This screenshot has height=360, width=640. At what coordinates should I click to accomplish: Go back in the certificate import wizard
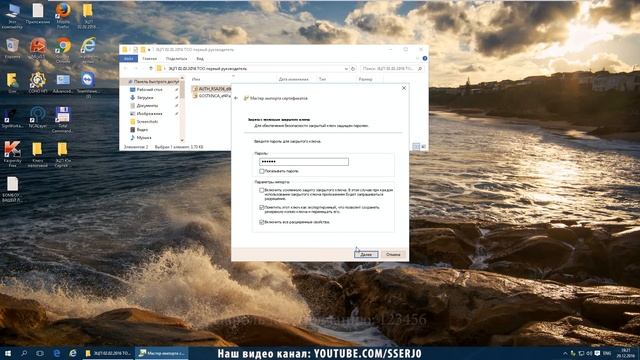[236, 98]
